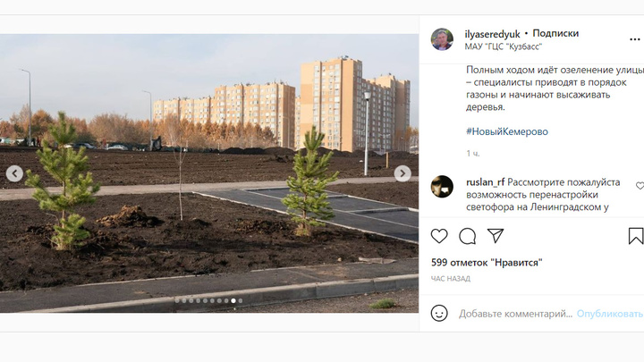Open location МАУ "ГЦС "Кузбасс"
The width and height of the screenshot is (644, 362).
(503, 46)
